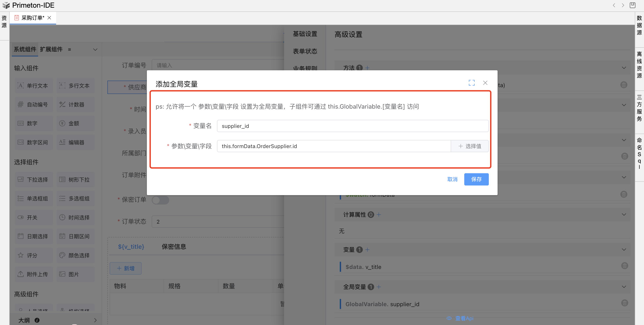Click the 选择值 button

[470, 146]
